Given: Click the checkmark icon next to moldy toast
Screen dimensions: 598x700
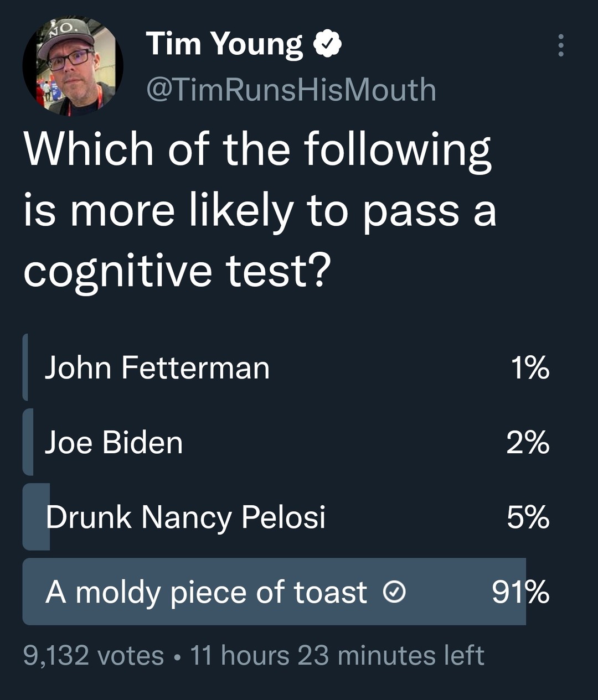Looking at the screenshot, I should pos(394,593).
